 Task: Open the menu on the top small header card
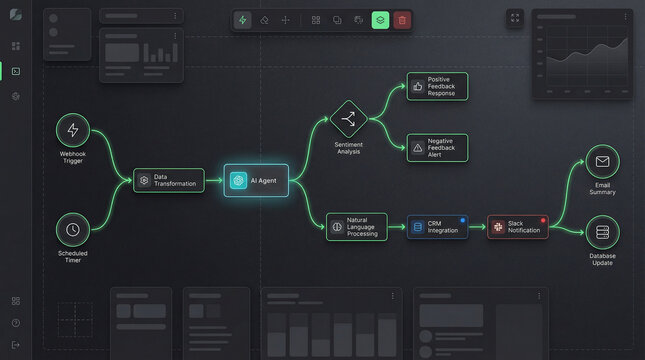coord(175,16)
